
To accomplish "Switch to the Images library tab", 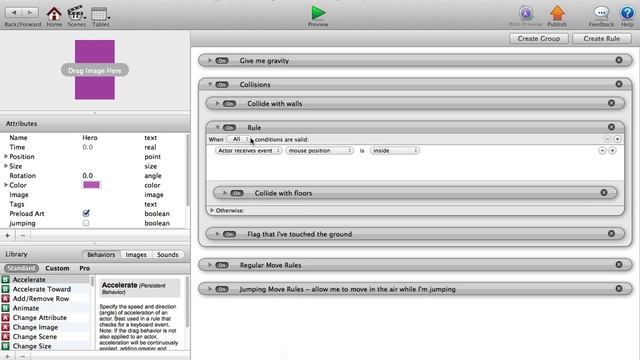I will pyautogui.click(x=136, y=255).
